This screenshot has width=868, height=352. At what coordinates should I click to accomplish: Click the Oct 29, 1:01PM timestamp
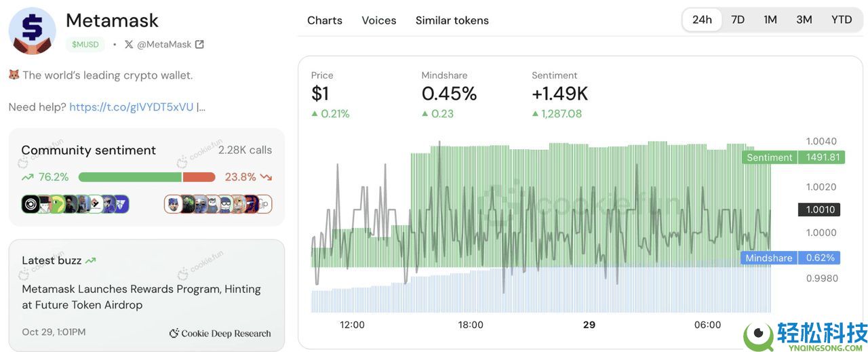54,332
